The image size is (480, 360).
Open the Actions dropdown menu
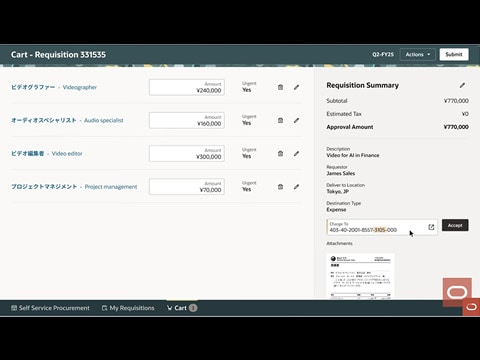coord(418,54)
